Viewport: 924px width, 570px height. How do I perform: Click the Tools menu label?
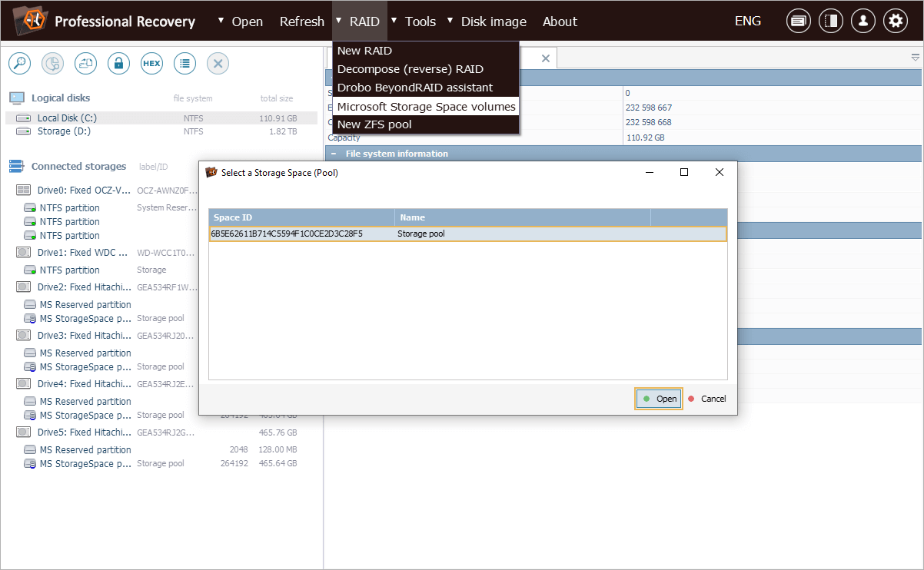[420, 22]
